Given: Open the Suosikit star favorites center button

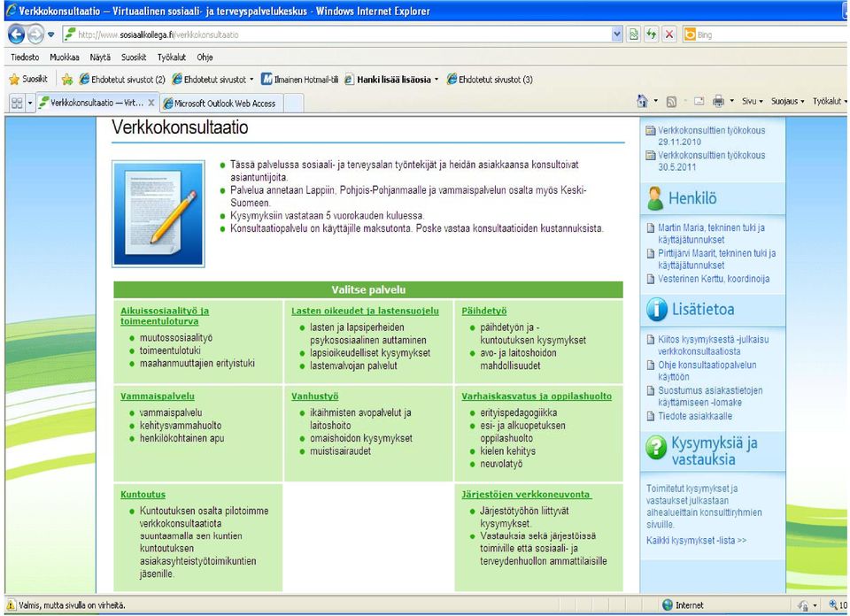Looking at the screenshot, I should click(x=28, y=79).
